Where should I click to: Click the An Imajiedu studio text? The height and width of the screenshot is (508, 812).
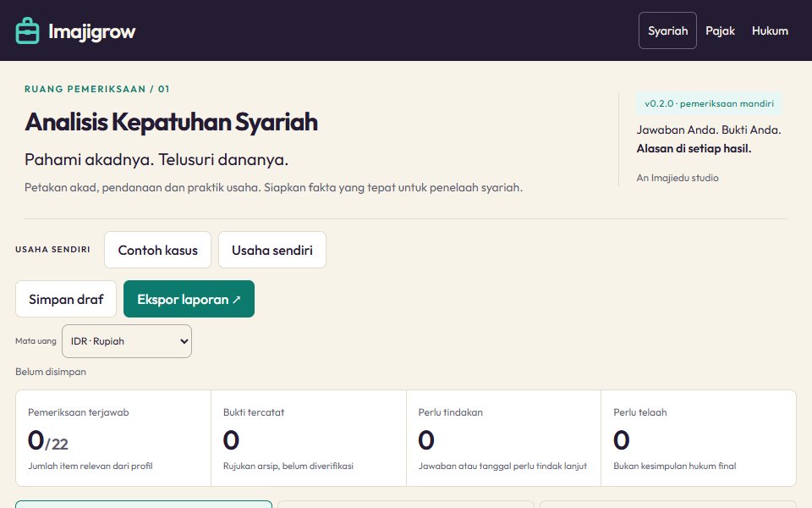click(x=678, y=178)
